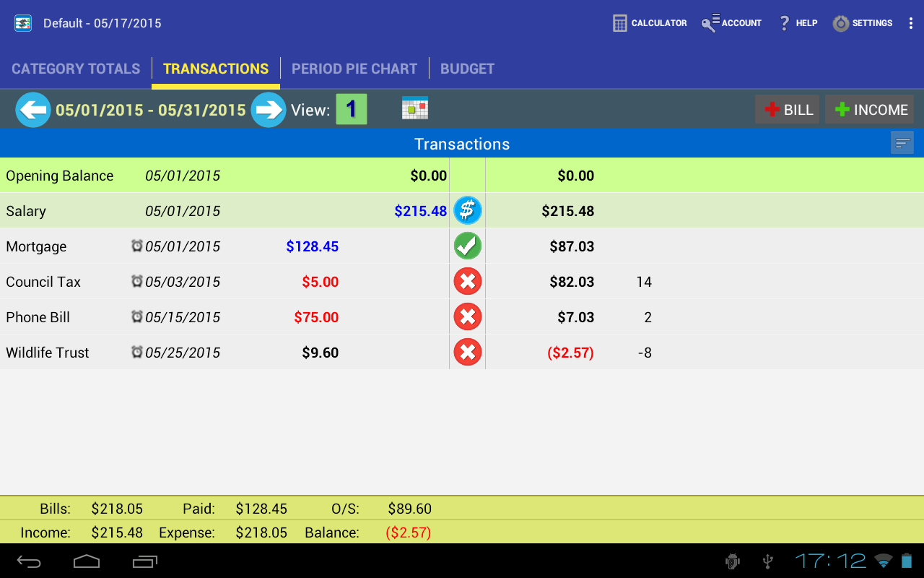The height and width of the screenshot is (578, 924).
Task: Toggle paid status for Mortgage
Action: (x=467, y=246)
